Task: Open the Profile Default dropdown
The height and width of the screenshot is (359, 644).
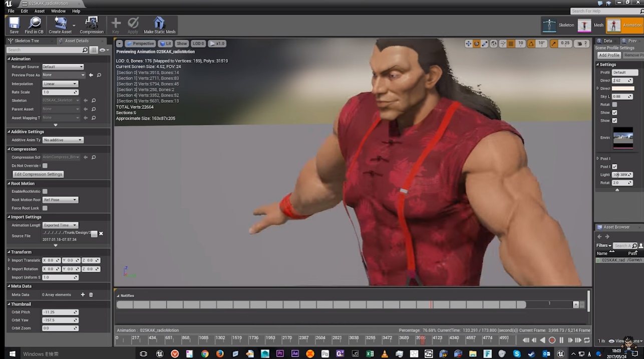Action: [625, 72]
